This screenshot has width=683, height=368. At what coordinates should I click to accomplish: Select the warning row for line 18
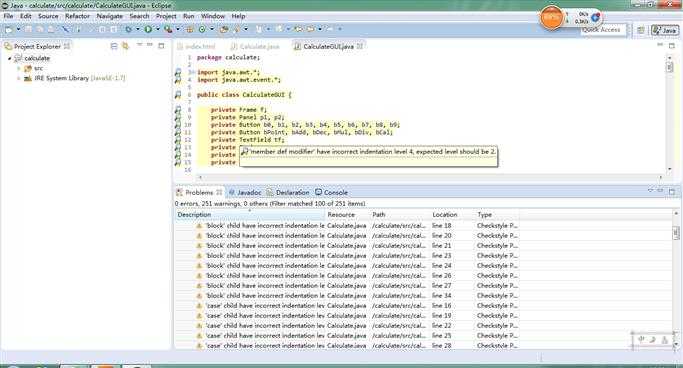coord(347,226)
